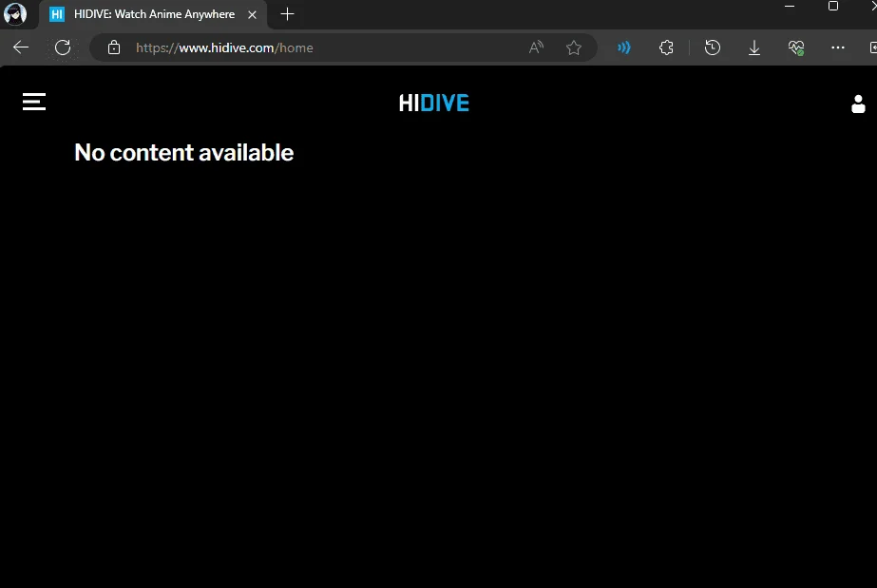Screen dimensions: 877x588
Task: Open the HIDIVE hamburger menu
Action: [33, 102]
